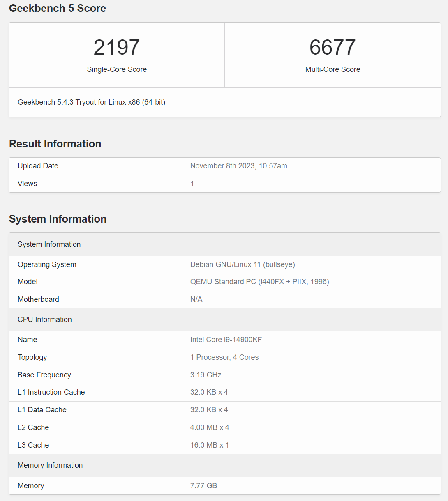
Task: Click the Memory Information section header
Action: tap(225, 465)
